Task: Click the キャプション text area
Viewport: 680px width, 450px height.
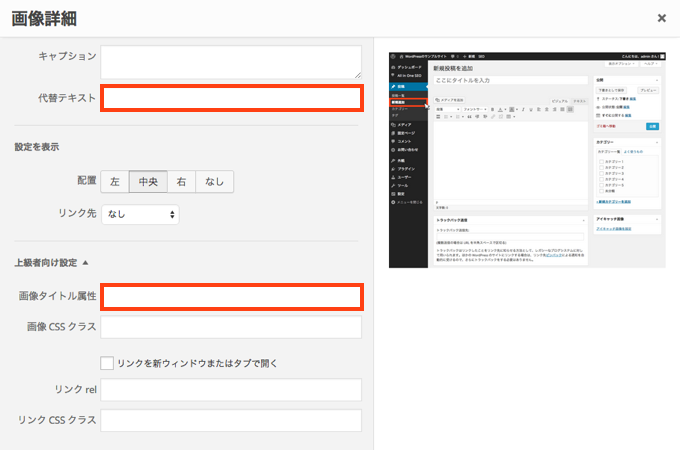Action: tap(231, 62)
